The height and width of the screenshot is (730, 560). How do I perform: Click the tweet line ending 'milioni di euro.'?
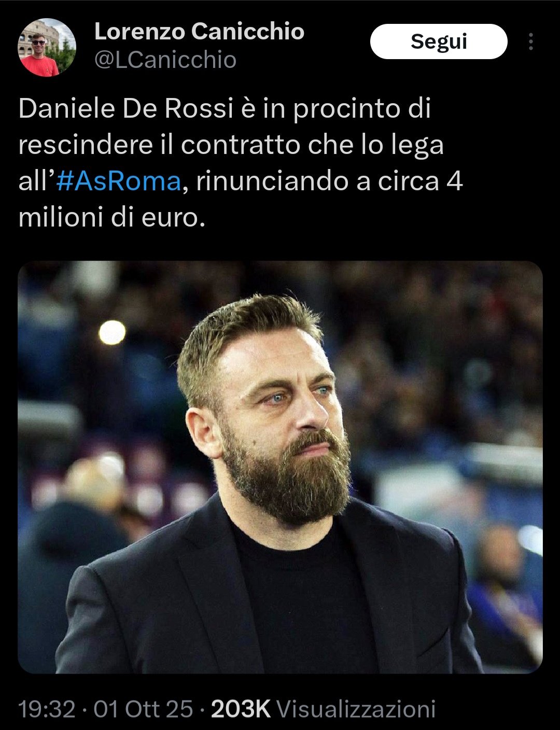(x=112, y=218)
